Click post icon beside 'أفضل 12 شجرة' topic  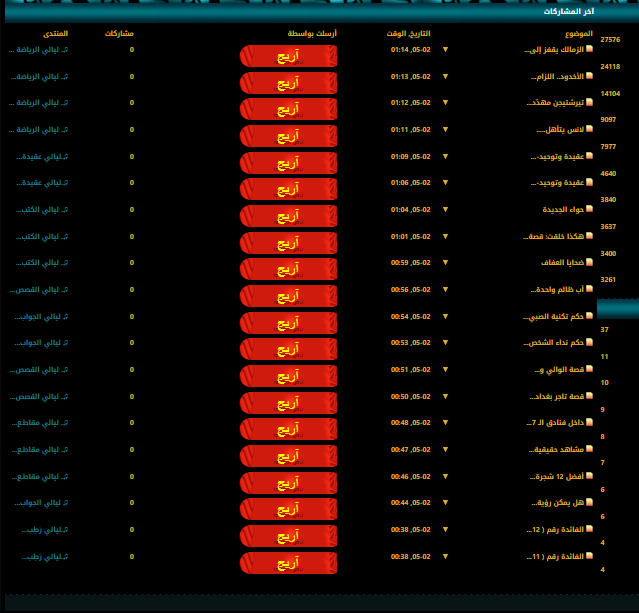point(589,476)
